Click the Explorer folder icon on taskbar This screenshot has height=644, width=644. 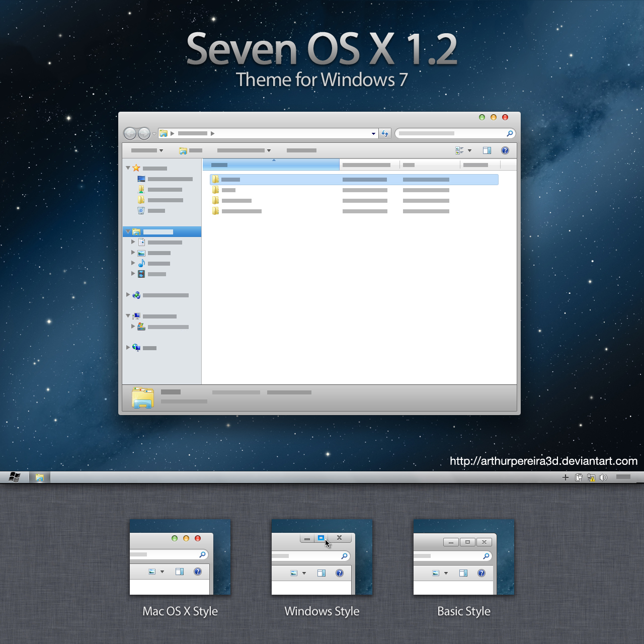[x=39, y=477]
